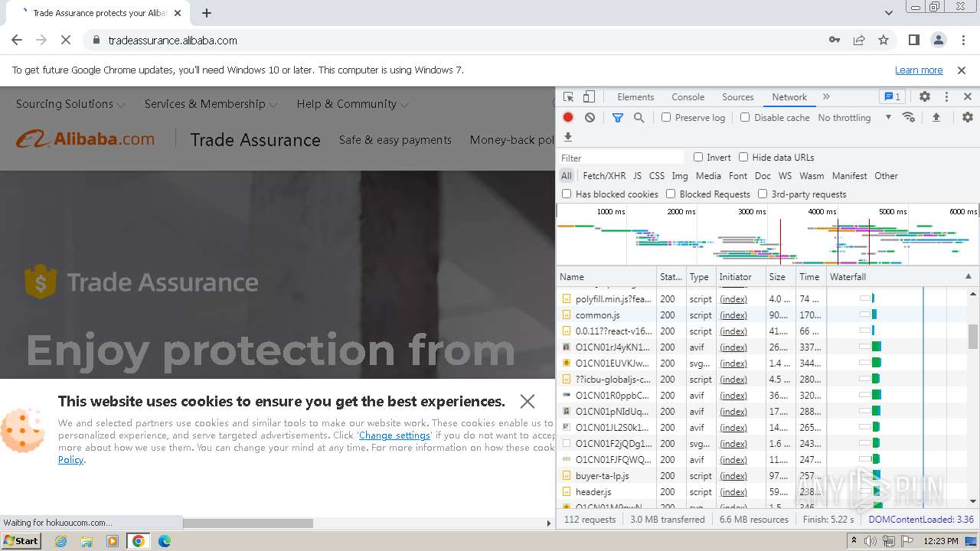Open the network search magnifier
This screenshot has height=551, width=980.
click(x=639, y=118)
